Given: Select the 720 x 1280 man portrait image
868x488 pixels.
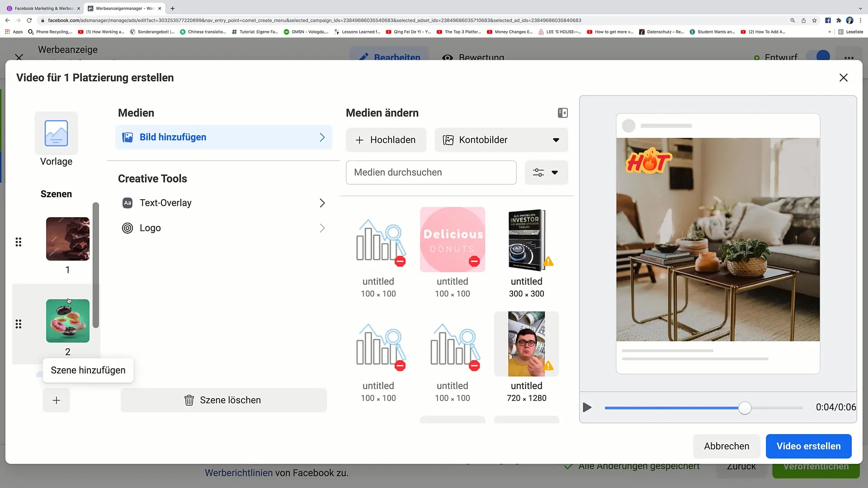Looking at the screenshot, I should click(527, 344).
